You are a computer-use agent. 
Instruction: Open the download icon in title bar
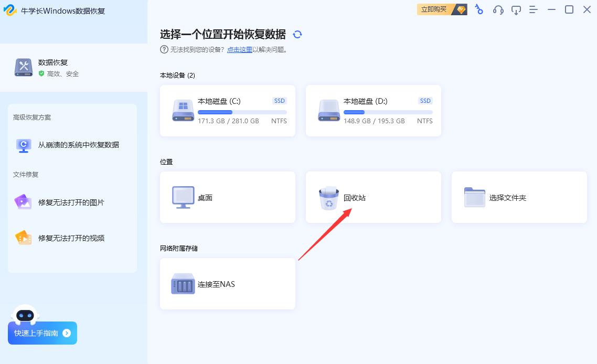(x=516, y=9)
